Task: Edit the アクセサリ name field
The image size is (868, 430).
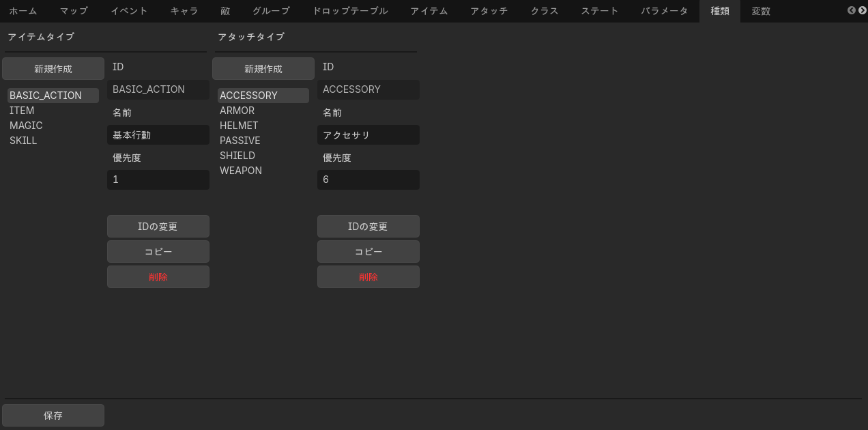Action: point(368,135)
